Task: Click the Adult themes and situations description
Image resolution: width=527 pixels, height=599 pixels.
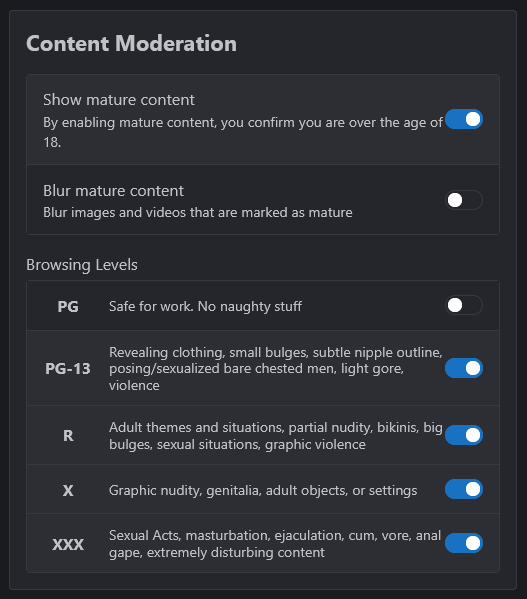Action: pyautogui.click(x=276, y=436)
